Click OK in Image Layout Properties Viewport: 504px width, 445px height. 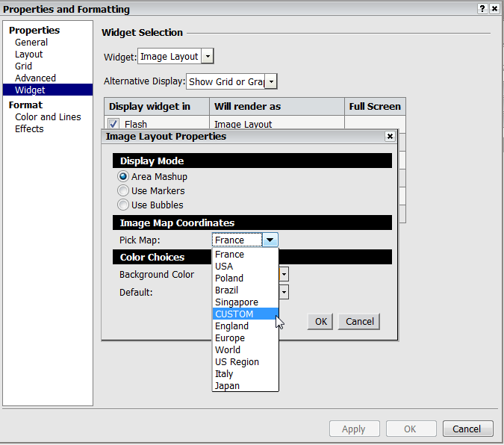[x=320, y=322]
